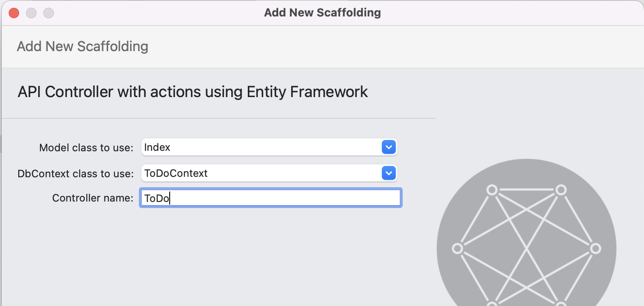Close the Add New Scaffolding window

tap(14, 13)
